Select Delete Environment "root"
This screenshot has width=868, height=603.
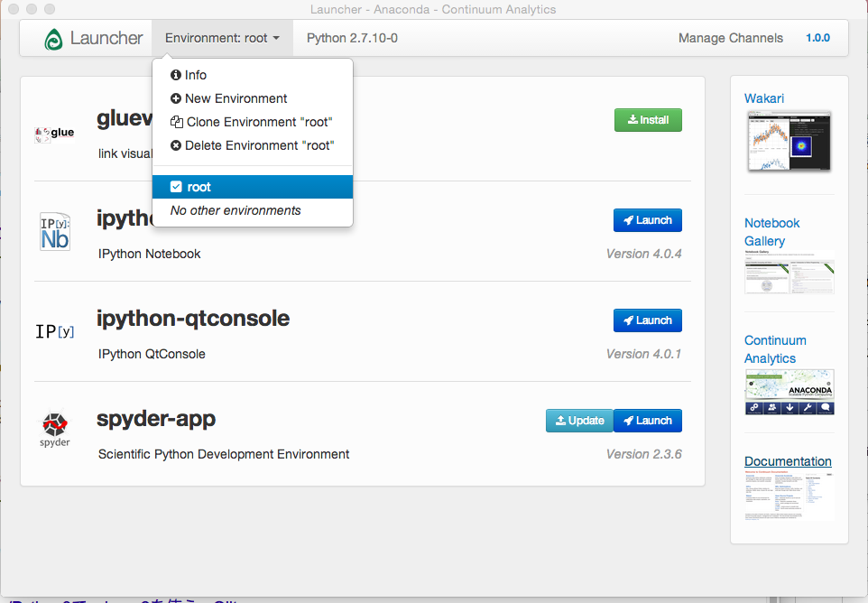tap(253, 145)
